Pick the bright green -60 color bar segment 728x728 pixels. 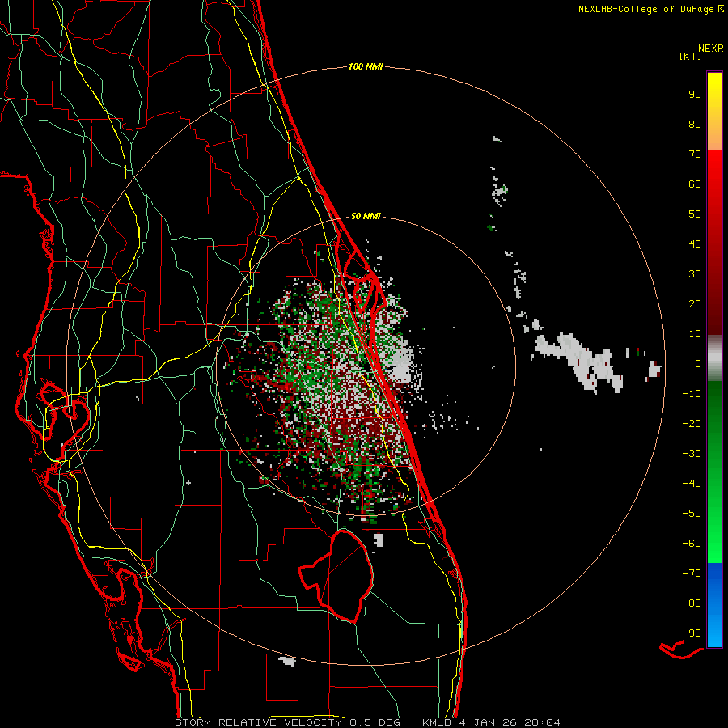click(714, 548)
